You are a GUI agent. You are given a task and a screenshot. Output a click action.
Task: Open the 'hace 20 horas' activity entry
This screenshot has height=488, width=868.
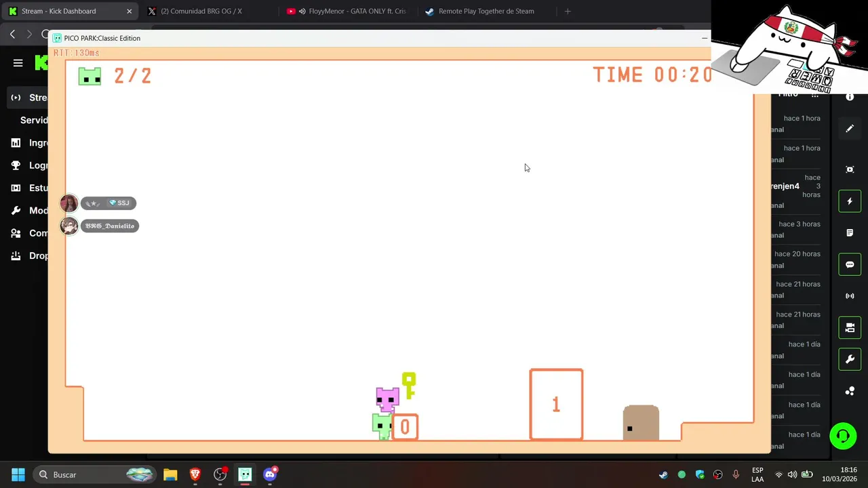pos(795,259)
